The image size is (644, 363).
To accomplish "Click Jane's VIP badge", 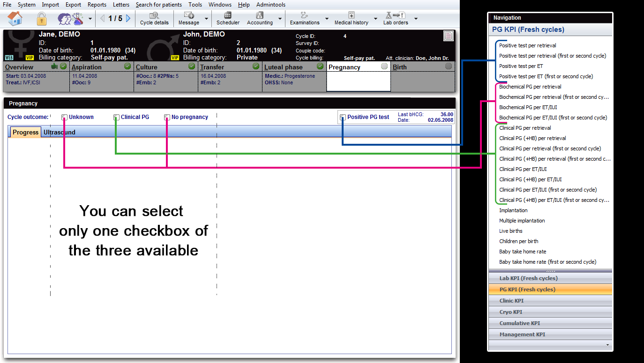I will [x=30, y=58].
